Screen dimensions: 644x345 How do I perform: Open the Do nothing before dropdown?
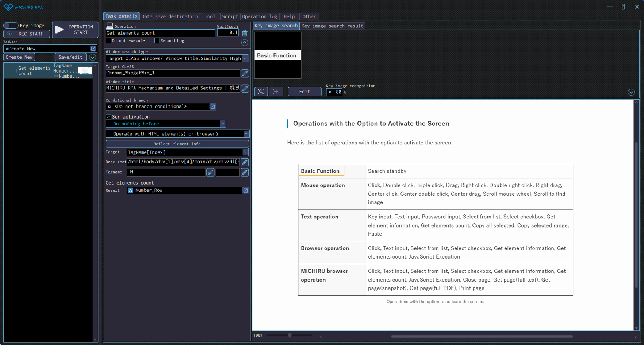[222, 124]
